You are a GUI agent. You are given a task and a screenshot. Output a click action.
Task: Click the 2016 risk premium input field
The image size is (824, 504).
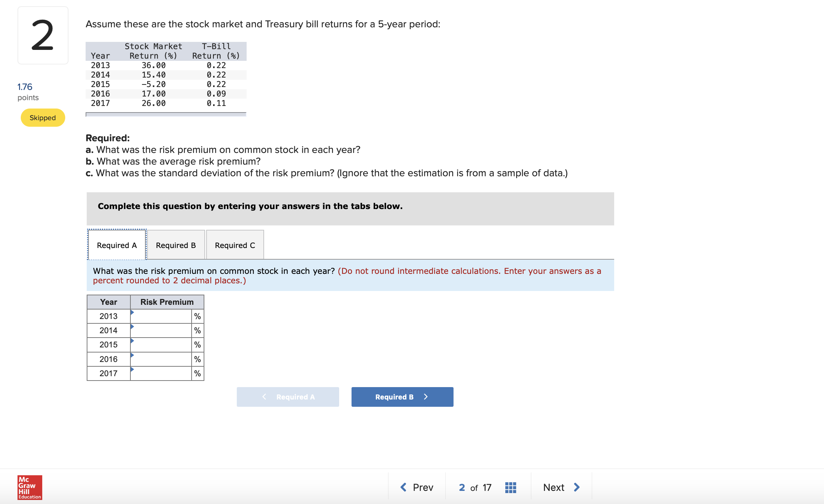click(161, 359)
